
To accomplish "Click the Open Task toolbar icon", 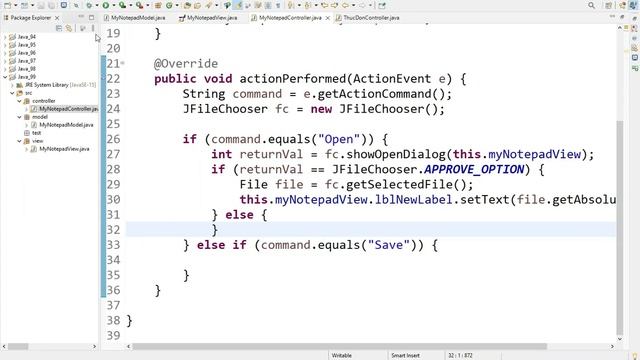I will pyautogui.click(x=198, y=5).
